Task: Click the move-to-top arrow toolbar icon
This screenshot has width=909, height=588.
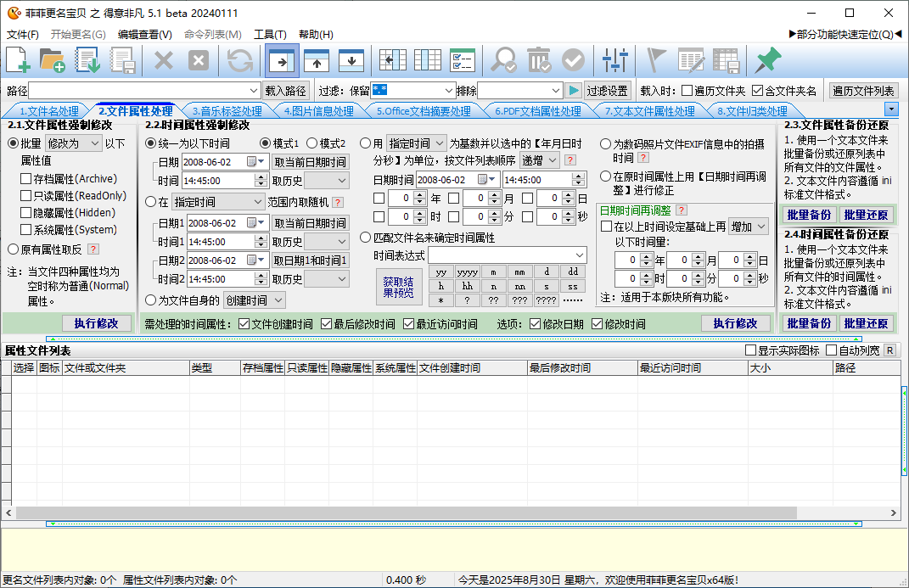Action: coord(317,60)
